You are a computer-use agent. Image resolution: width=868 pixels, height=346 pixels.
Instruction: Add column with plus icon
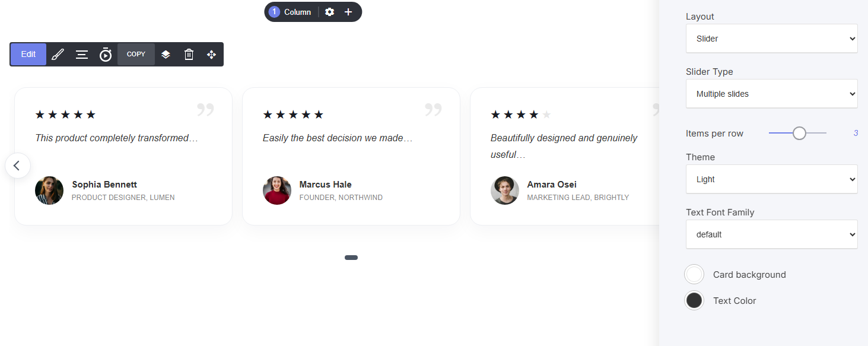(348, 12)
